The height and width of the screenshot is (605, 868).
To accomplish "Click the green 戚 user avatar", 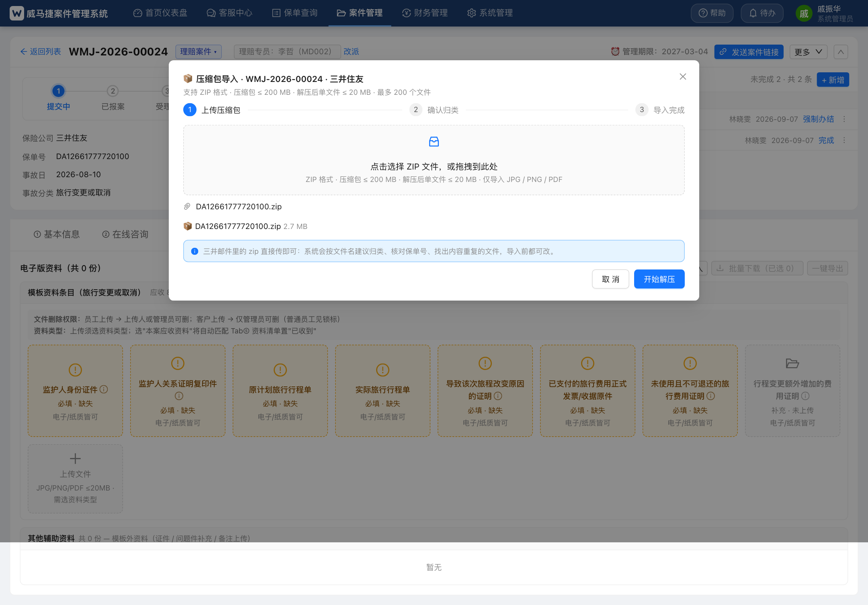I will [x=804, y=14].
